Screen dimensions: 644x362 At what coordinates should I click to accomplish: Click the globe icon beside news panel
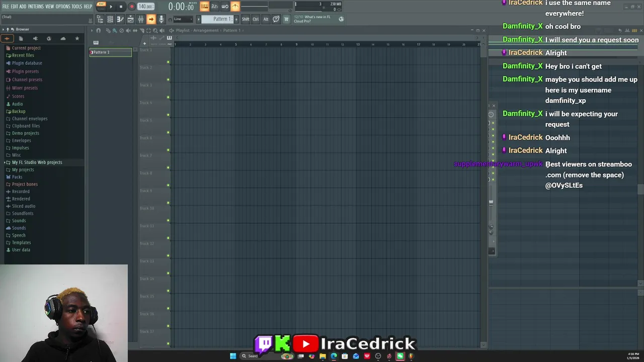click(x=341, y=19)
